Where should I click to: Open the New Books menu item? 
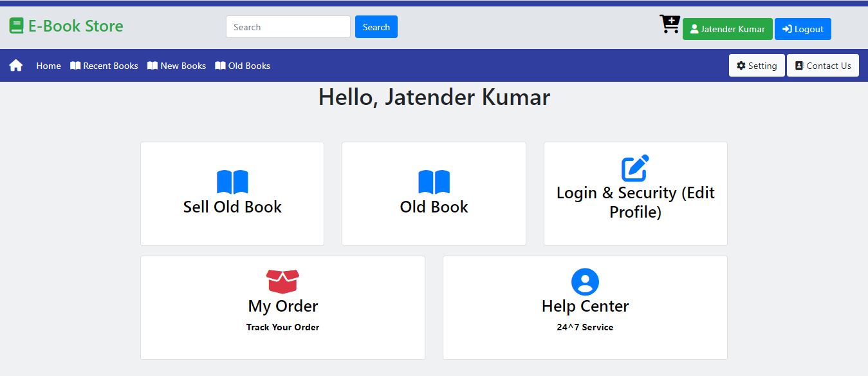pyautogui.click(x=176, y=65)
